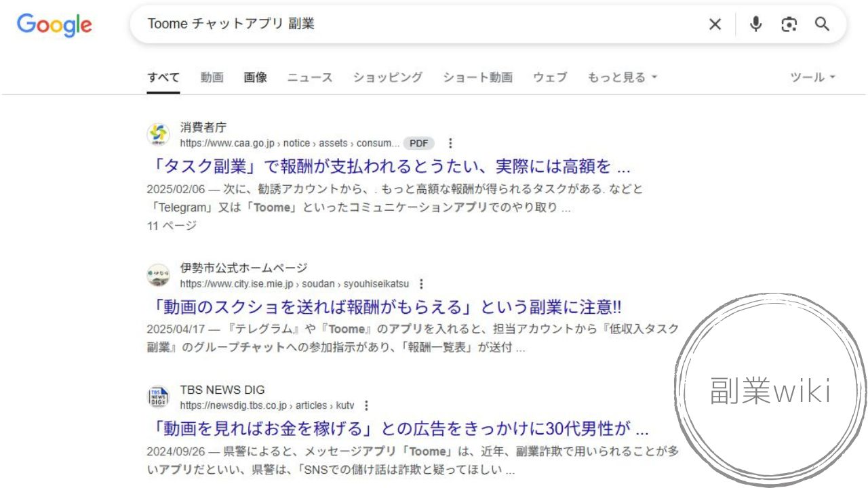Click the 消費者庁 site favicon
Screen dimensions: 868x488
(159, 135)
